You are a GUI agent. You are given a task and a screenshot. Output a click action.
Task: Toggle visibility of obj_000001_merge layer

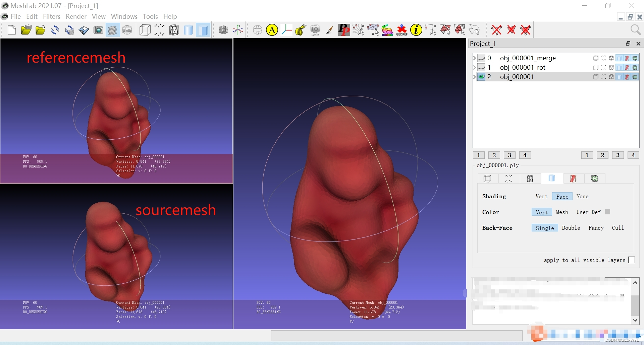click(481, 58)
